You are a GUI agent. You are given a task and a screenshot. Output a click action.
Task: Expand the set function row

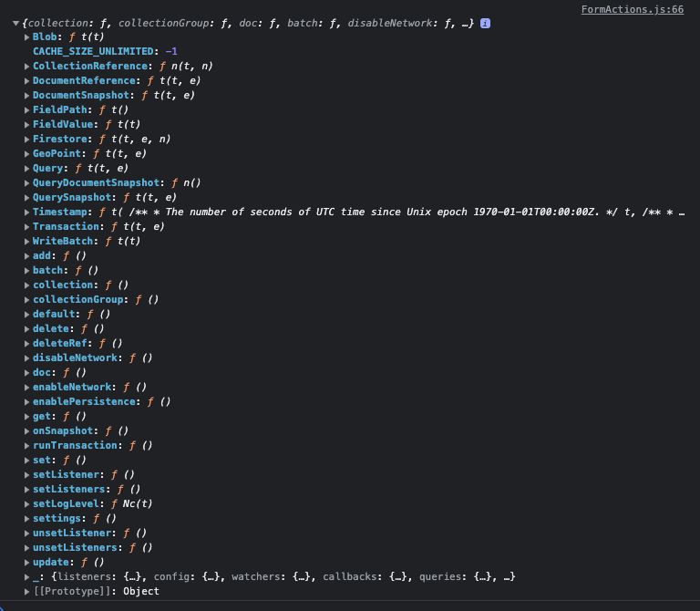(26, 460)
